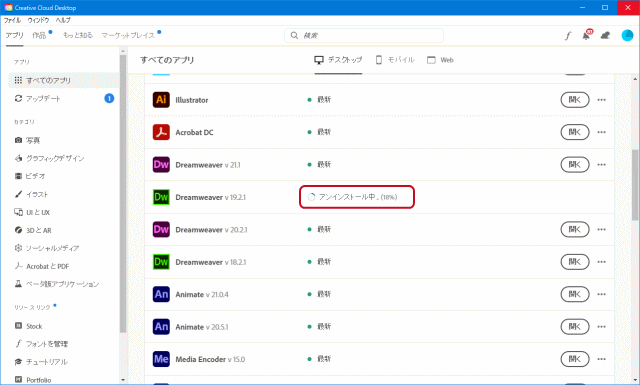Open more options for Acrobat DC
Image resolution: width=640 pixels, height=385 pixels.
[x=602, y=132]
